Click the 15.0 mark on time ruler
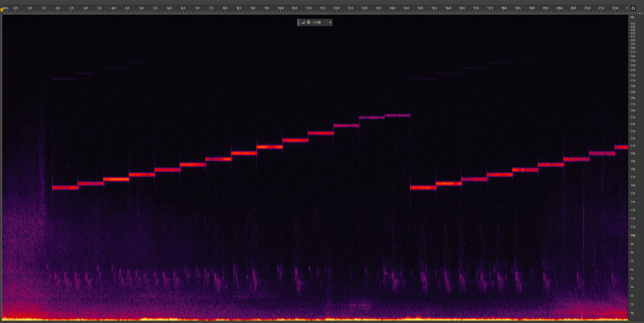This screenshot has width=644, height=323. pyautogui.click(x=420, y=8)
